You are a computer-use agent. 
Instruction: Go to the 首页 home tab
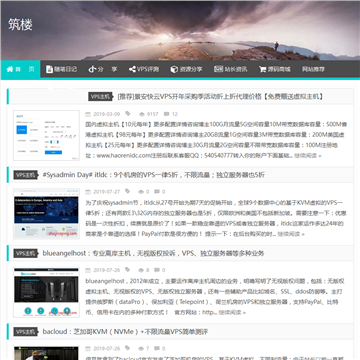click(x=20, y=69)
